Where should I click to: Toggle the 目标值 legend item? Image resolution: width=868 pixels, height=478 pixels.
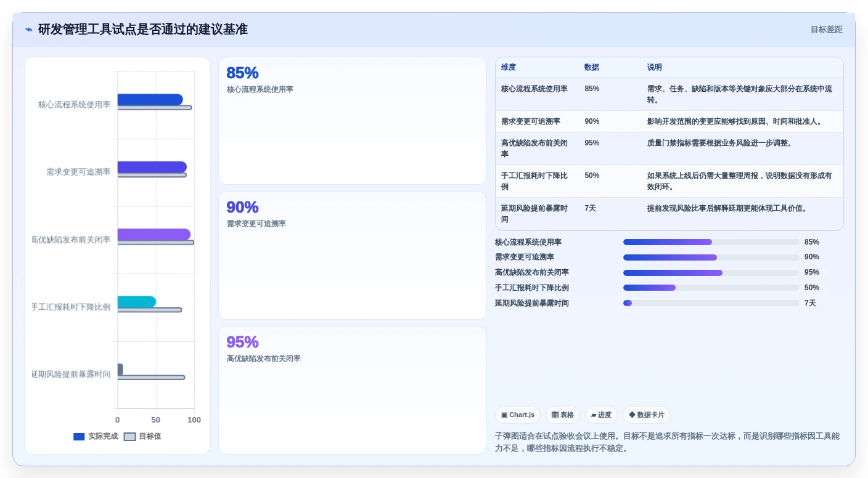[x=142, y=436]
